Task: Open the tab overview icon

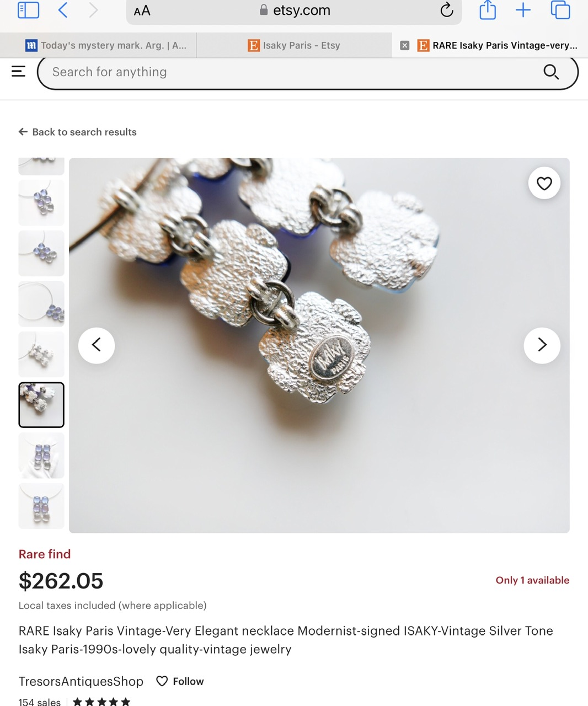Action: [x=560, y=10]
